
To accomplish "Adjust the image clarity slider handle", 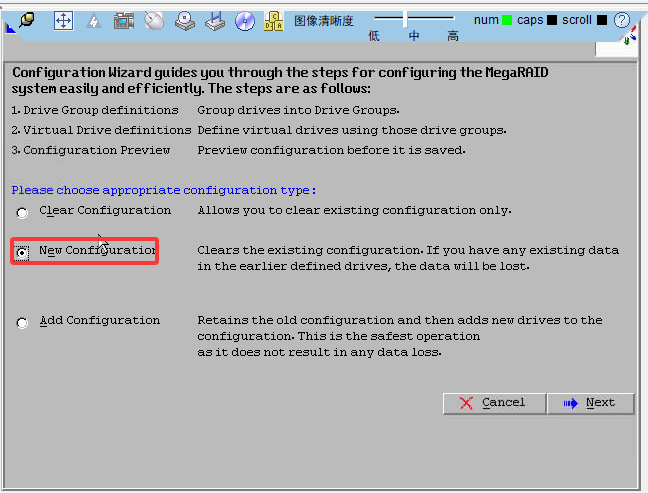I will tap(405, 19).
